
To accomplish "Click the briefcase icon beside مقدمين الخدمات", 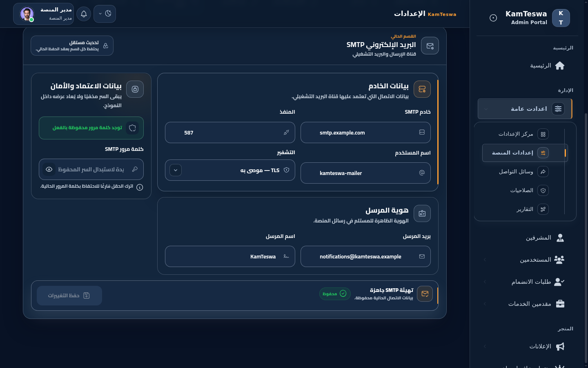I will tap(560, 304).
